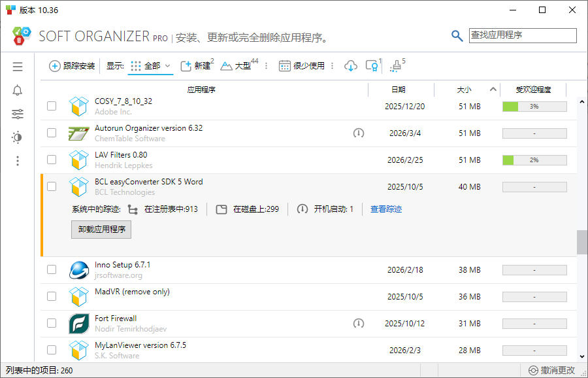This screenshot has height=378, width=588.
Task: Click the startup indicator icon for Fort Firewall
Action: tap(358, 323)
